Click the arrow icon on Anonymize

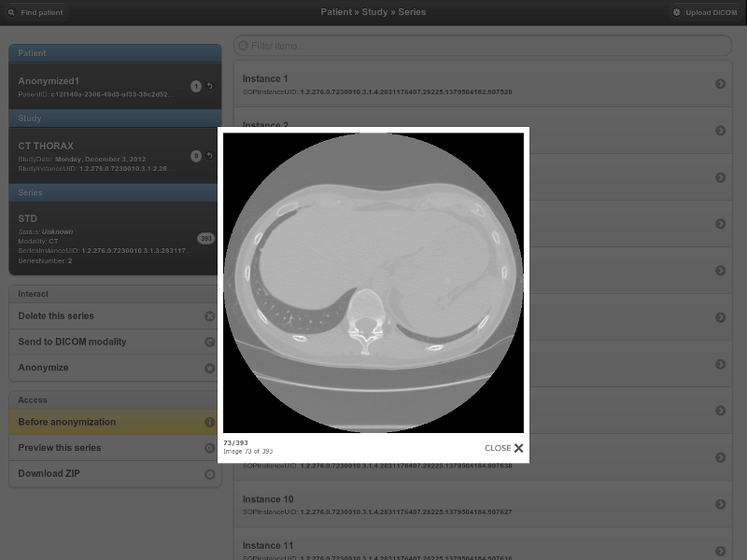pyautogui.click(x=210, y=368)
